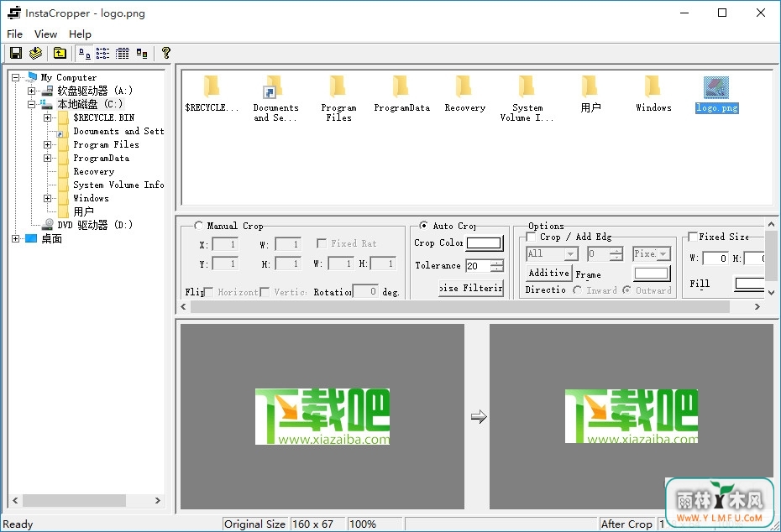Select 本地磁盘 (C:) drive in tree
Image resolution: width=781 pixels, height=532 pixels.
[x=90, y=104]
